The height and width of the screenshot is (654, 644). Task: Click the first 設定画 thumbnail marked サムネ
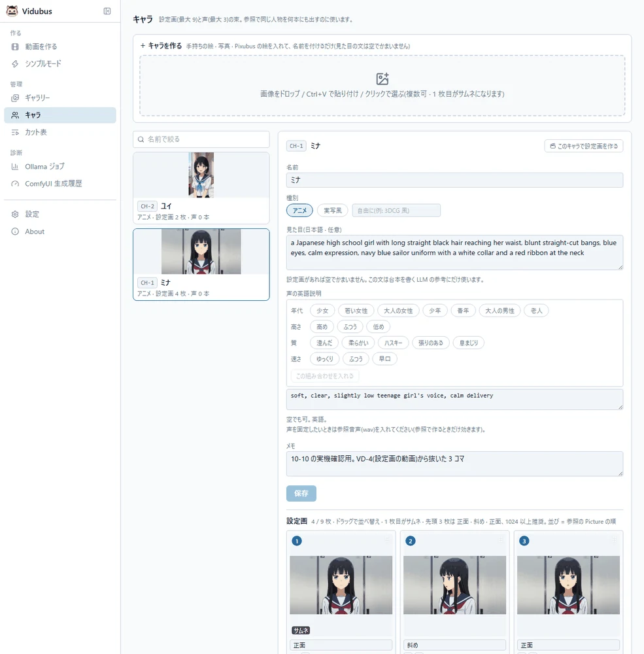click(341, 585)
